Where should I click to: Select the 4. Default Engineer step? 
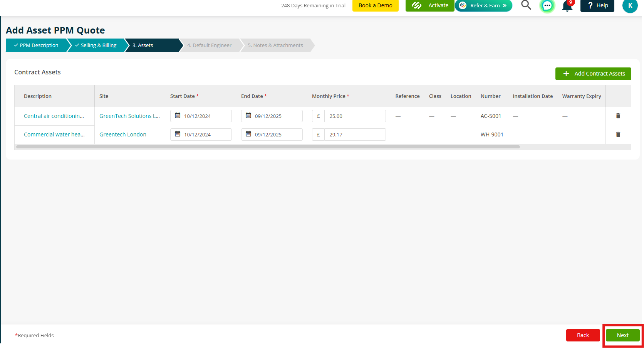210,45
